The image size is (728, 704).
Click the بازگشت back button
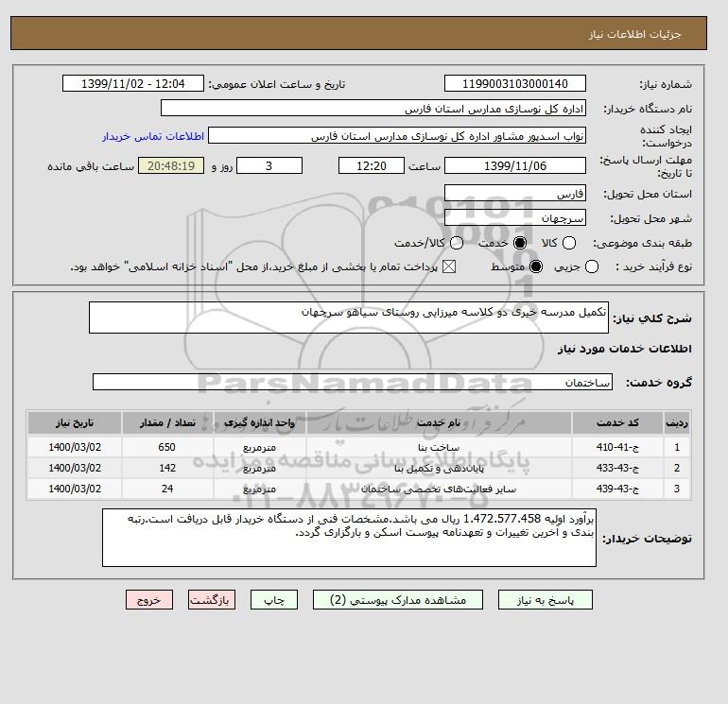212,600
